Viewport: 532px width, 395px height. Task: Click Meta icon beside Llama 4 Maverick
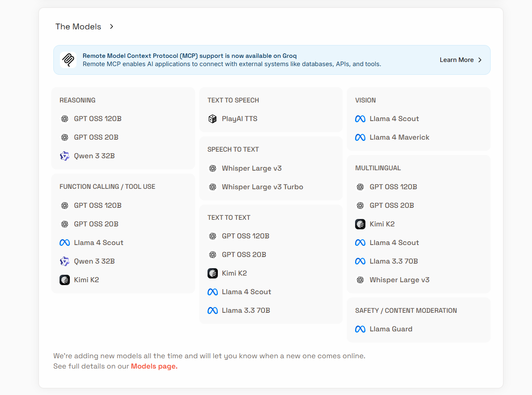pyautogui.click(x=360, y=138)
